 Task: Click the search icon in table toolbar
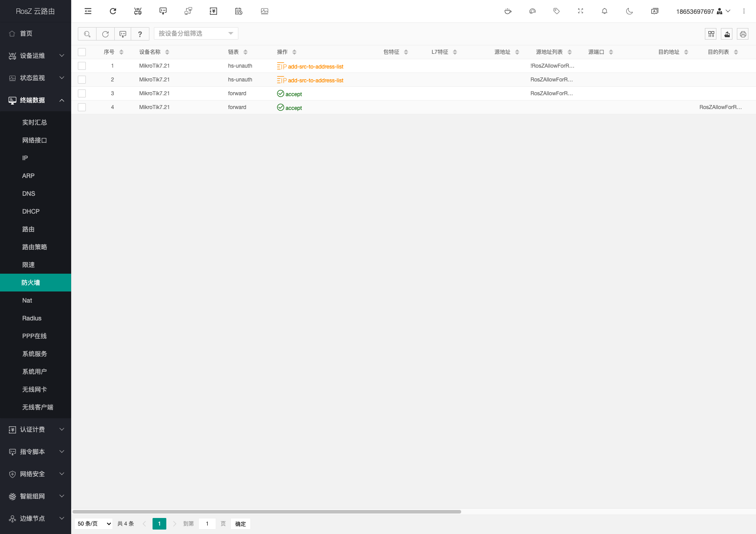(x=87, y=34)
